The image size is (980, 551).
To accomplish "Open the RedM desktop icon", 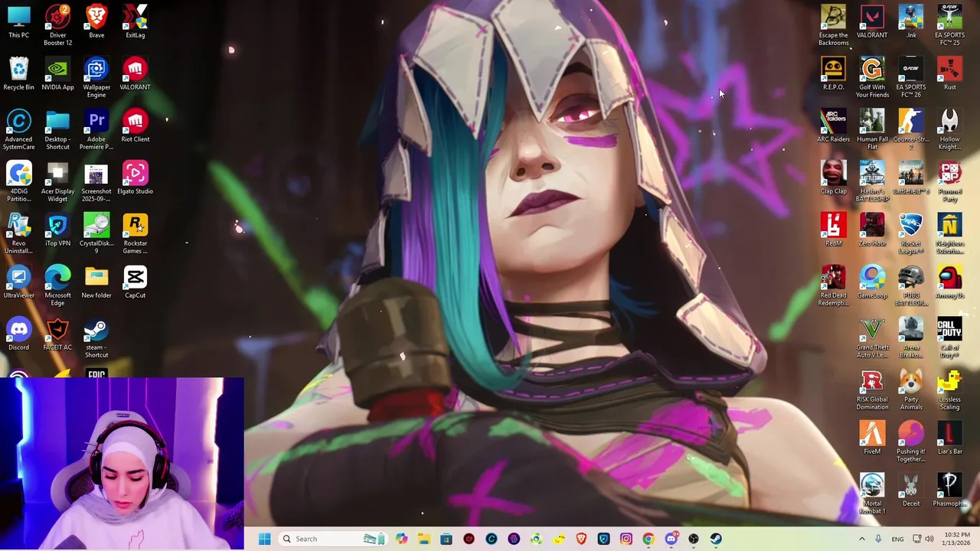I will tap(834, 230).
